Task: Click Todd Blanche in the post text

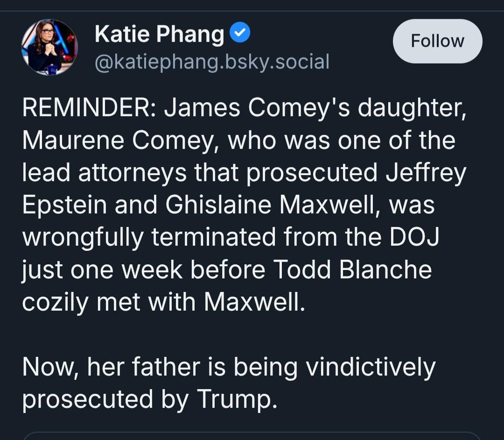Action: [x=353, y=270]
